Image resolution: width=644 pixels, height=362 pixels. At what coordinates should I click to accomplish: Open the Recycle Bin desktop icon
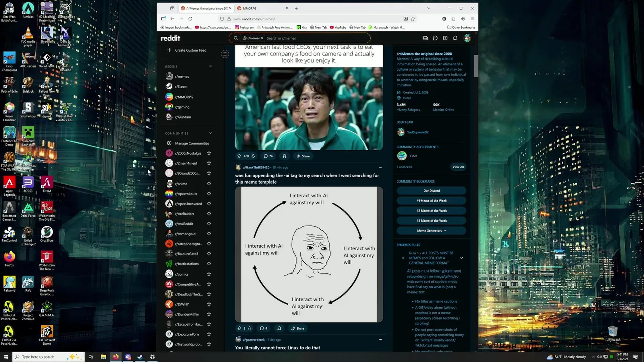tap(612, 334)
